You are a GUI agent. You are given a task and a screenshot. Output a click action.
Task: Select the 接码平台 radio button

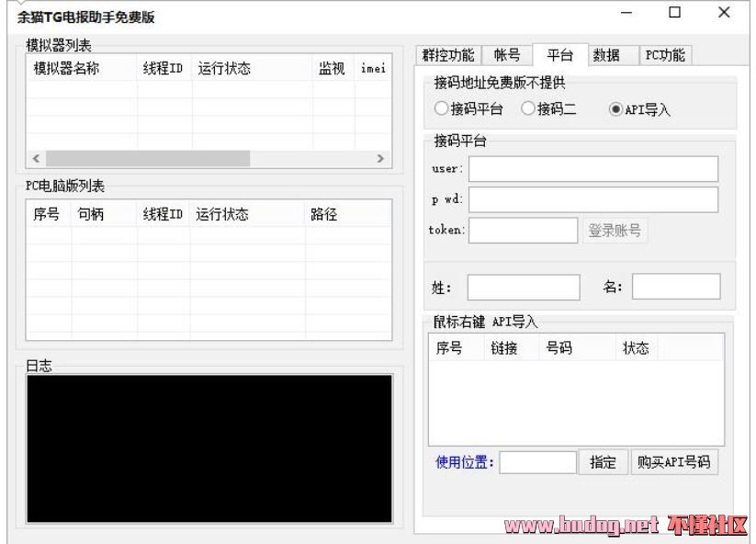pos(442,109)
